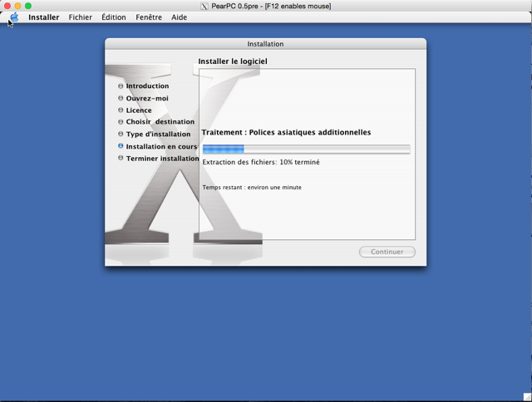
Task: Click the Type d'installation step bullet
Action: tap(121, 135)
